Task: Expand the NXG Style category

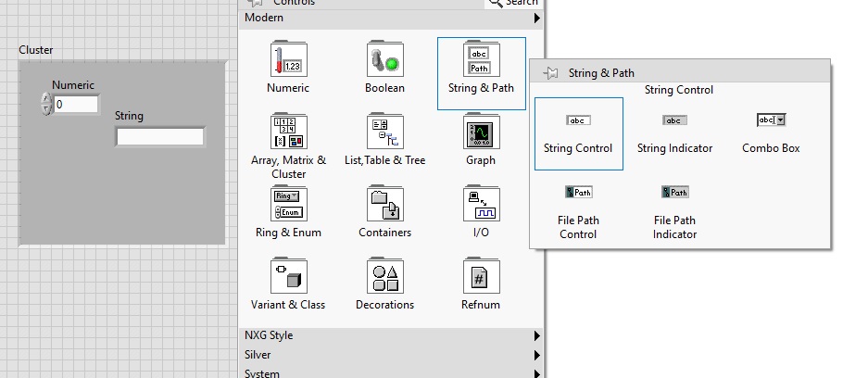Action: pyautogui.click(x=390, y=335)
